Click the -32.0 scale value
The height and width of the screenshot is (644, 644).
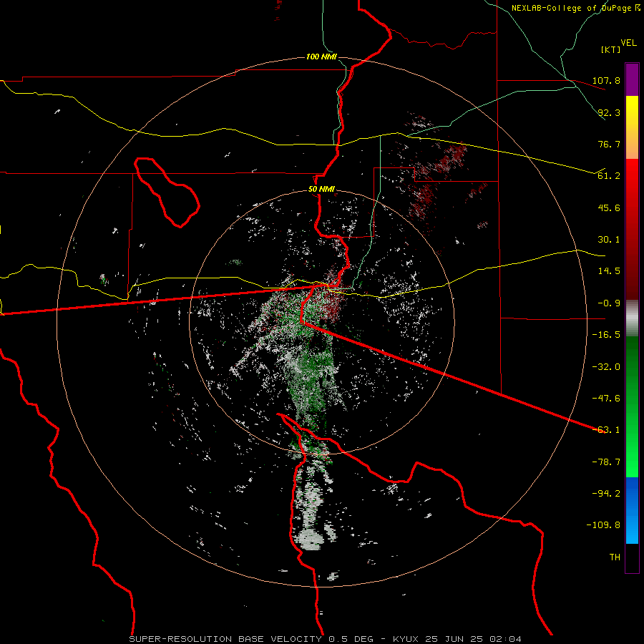pos(606,367)
